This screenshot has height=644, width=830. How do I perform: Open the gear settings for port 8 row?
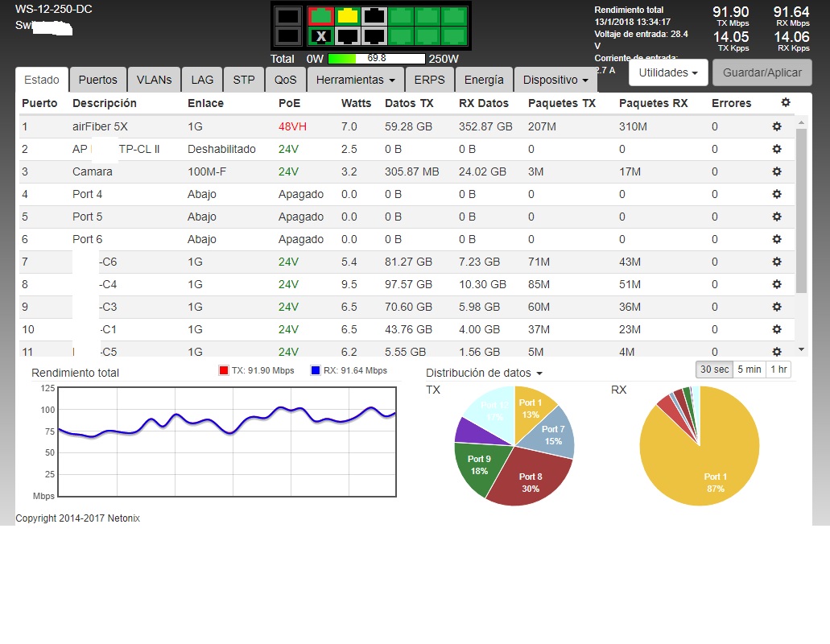(776, 284)
